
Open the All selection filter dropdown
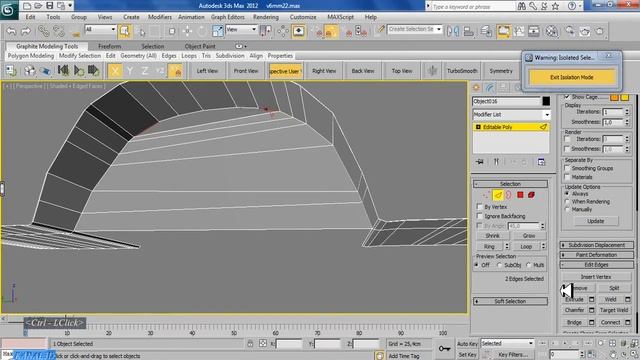(100, 29)
